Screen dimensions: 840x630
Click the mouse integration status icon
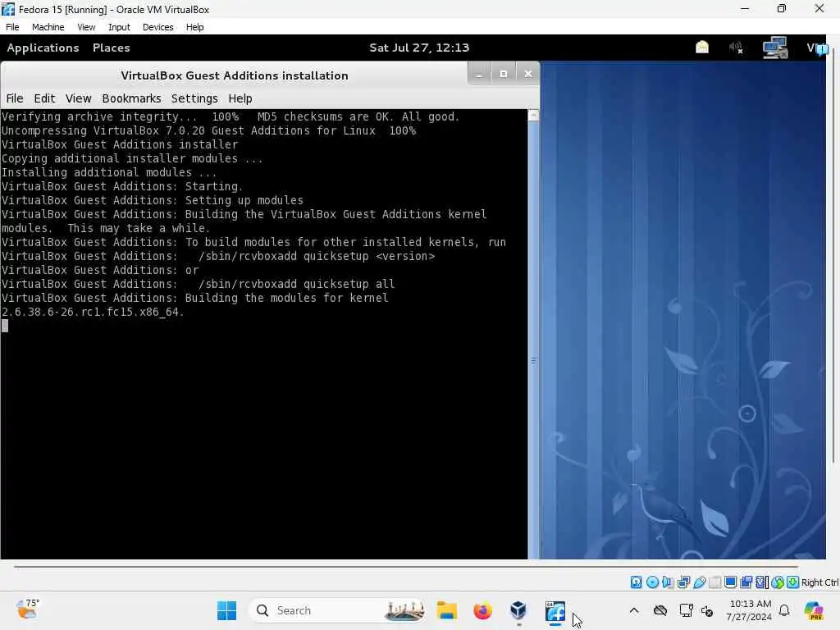point(778,582)
